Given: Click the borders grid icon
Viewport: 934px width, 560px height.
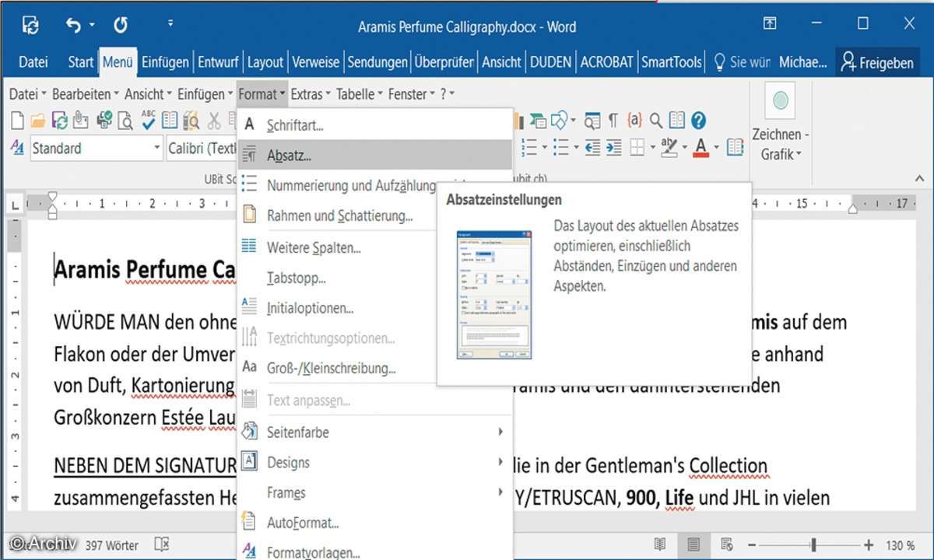Looking at the screenshot, I should [637, 147].
